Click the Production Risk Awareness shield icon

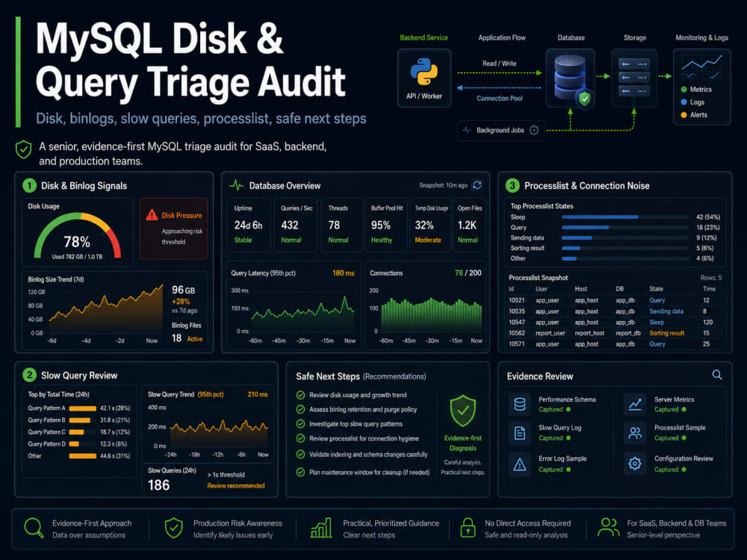pyautogui.click(x=173, y=528)
